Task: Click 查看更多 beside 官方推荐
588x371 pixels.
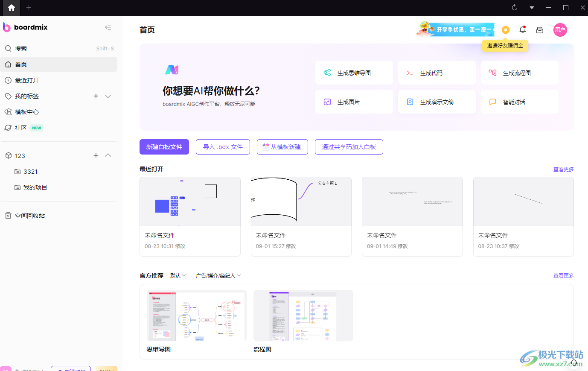Action: point(564,276)
